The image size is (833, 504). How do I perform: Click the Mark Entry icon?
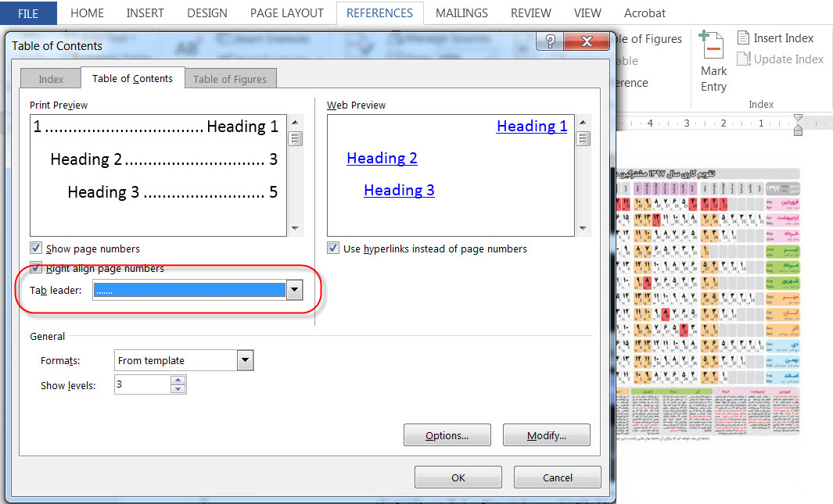713,47
